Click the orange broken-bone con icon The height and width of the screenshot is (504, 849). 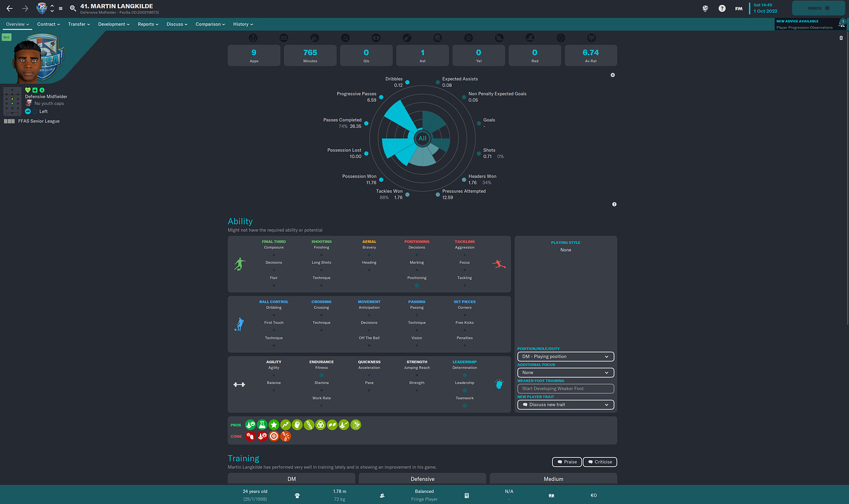(x=285, y=436)
